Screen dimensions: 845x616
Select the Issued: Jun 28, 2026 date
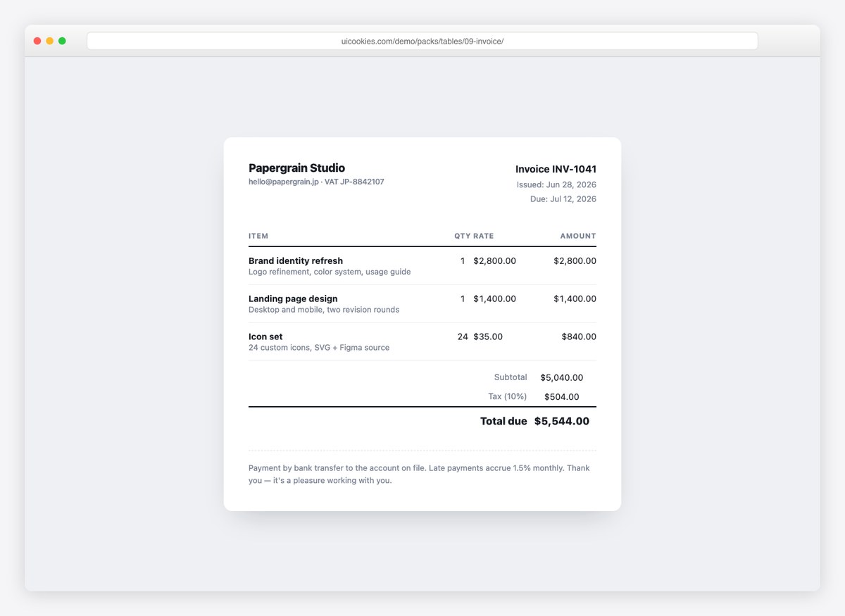point(556,184)
